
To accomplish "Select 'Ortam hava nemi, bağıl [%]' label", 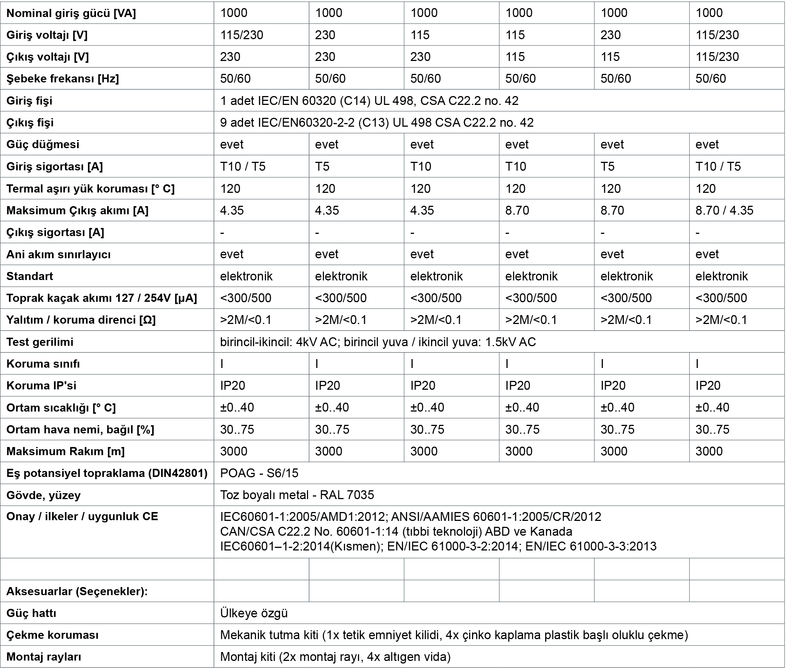I will (x=81, y=430).
